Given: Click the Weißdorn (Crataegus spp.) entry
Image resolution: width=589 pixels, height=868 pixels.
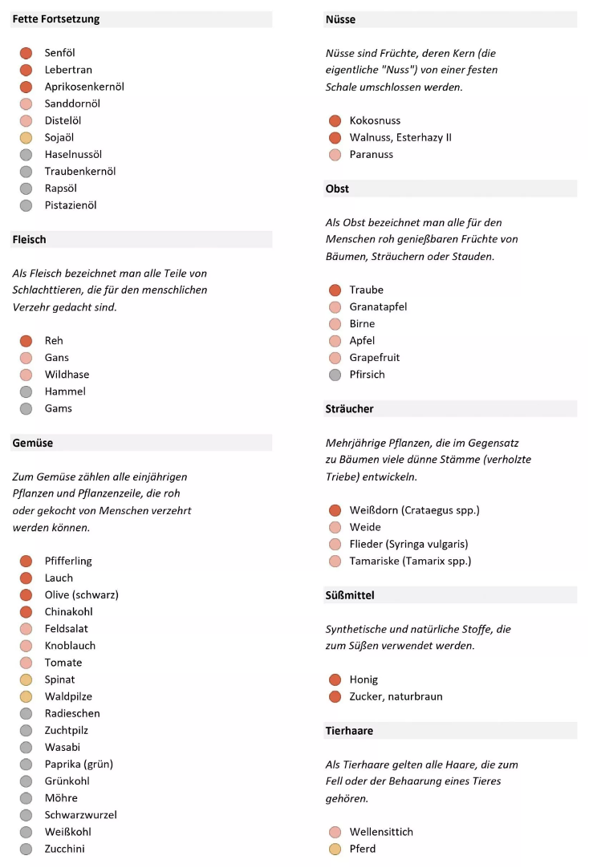Looking at the screenshot, I should coord(414,510).
